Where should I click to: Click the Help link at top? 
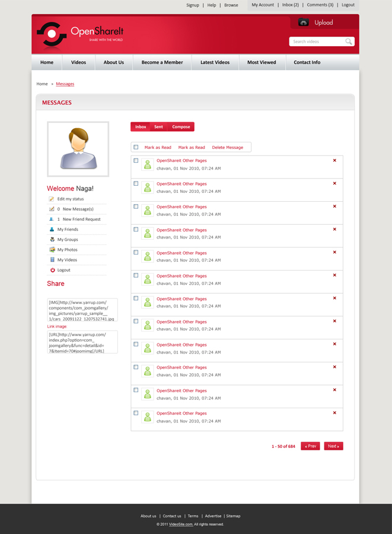coord(212,5)
